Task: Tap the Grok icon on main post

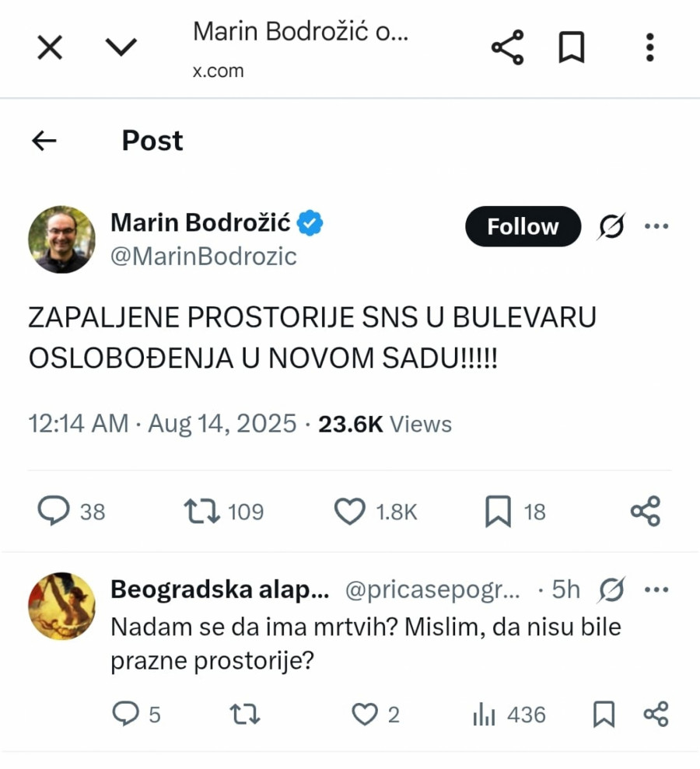Action: tap(611, 226)
